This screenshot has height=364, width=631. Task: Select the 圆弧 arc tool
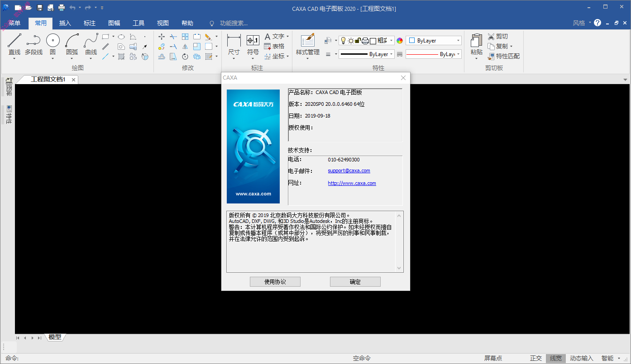coord(72,44)
